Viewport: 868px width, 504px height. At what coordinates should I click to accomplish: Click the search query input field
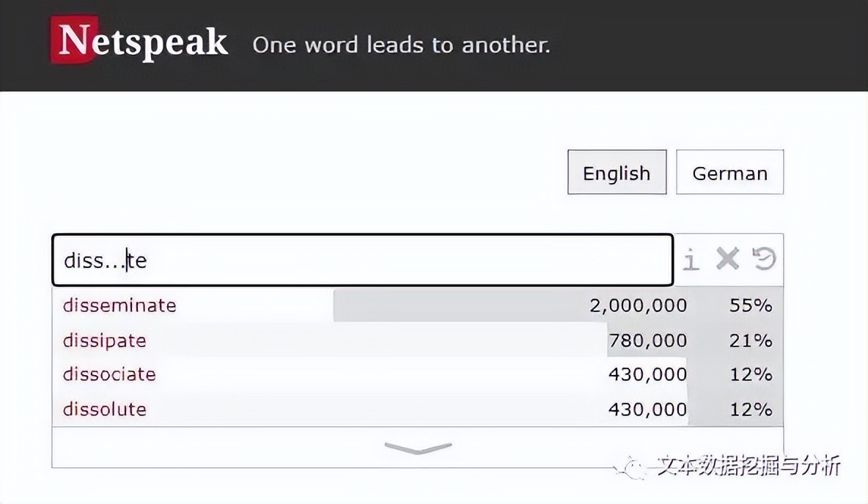click(362, 260)
